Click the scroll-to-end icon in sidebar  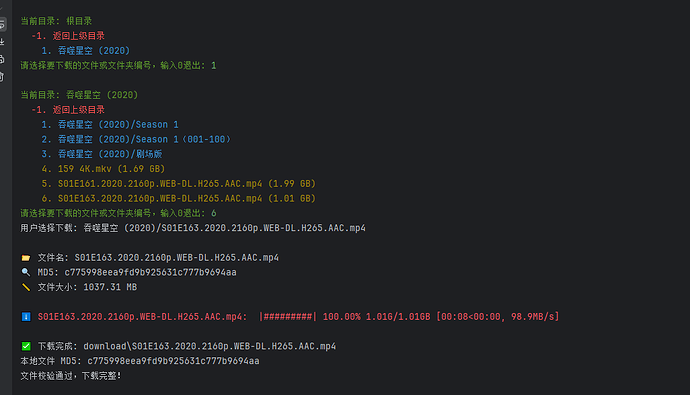point(2,42)
